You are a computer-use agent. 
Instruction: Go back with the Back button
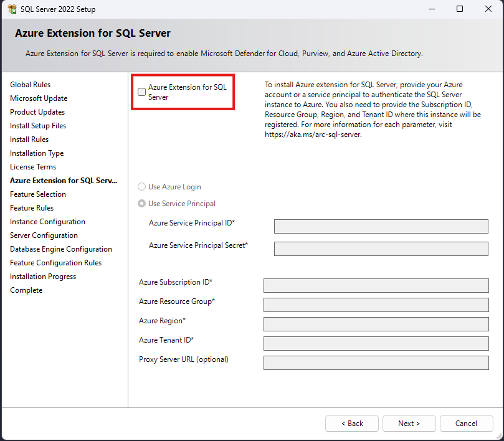pyautogui.click(x=351, y=424)
